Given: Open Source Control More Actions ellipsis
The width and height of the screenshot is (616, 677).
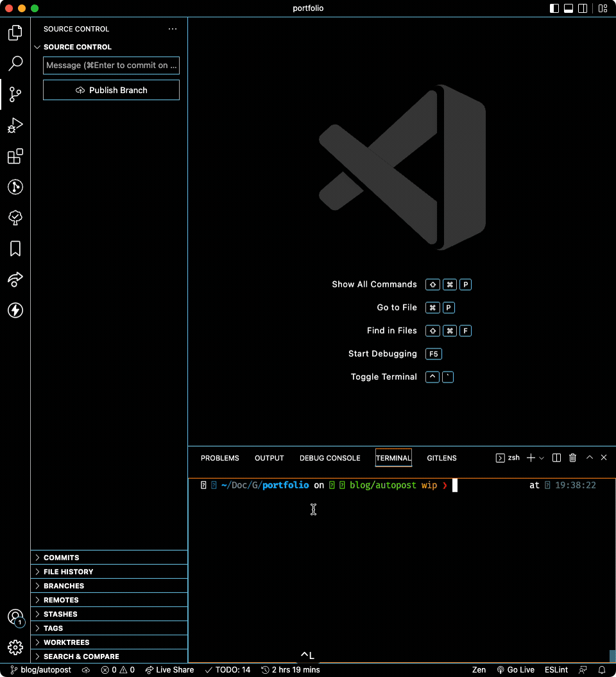Looking at the screenshot, I should pos(172,29).
